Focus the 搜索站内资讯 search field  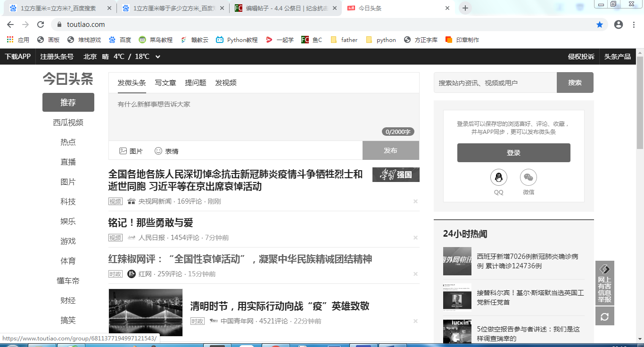point(495,83)
